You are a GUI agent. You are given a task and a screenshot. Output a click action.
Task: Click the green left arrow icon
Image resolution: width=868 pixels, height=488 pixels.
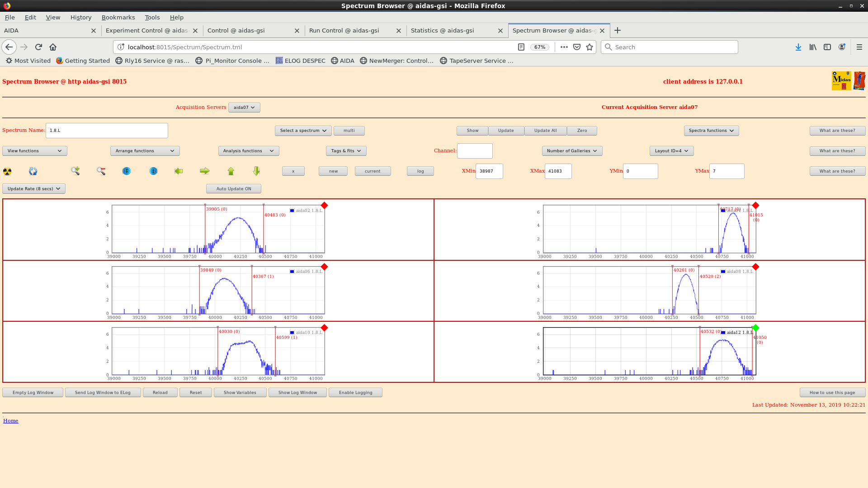point(179,171)
